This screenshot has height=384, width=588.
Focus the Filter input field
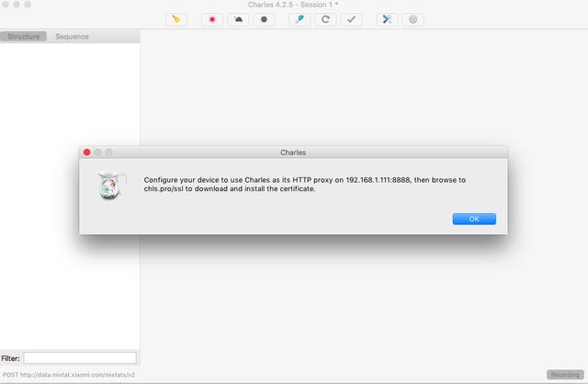(x=80, y=358)
